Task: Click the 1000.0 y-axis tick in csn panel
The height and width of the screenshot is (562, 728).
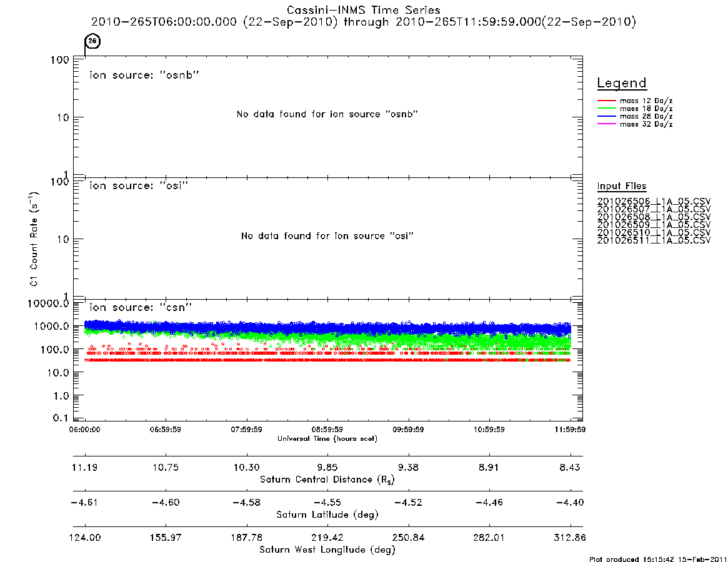Action: [x=51, y=326]
